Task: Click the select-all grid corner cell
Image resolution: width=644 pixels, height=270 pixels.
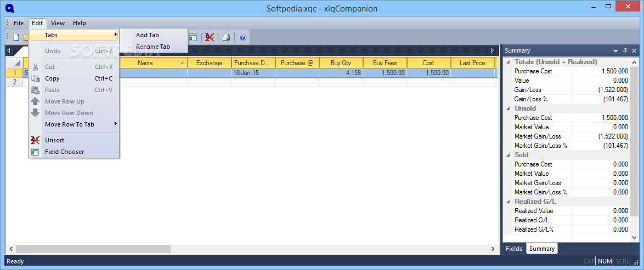Action: pos(15,63)
